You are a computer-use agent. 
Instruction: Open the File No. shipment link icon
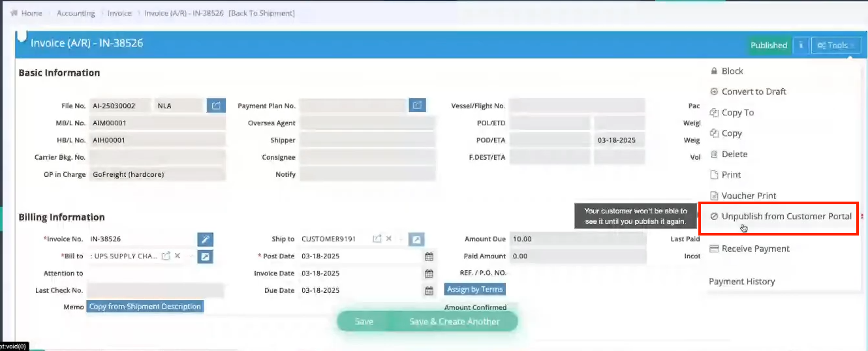(x=216, y=105)
